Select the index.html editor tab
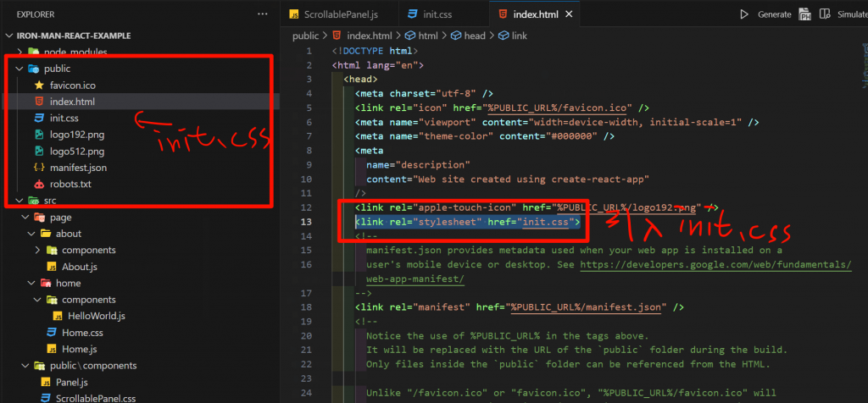The width and height of the screenshot is (868, 403). (x=534, y=14)
